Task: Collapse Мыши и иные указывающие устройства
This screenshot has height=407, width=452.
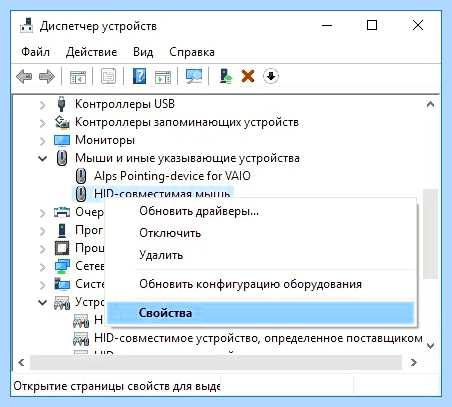Action: pos(42,158)
